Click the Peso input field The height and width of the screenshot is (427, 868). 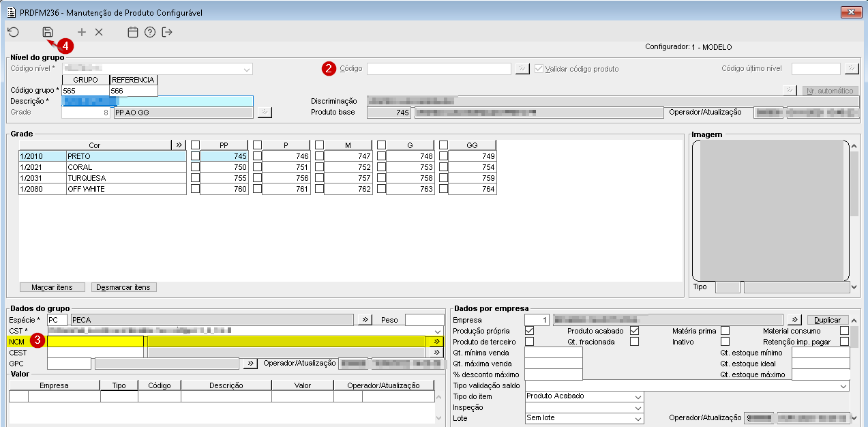click(x=424, y=320)
